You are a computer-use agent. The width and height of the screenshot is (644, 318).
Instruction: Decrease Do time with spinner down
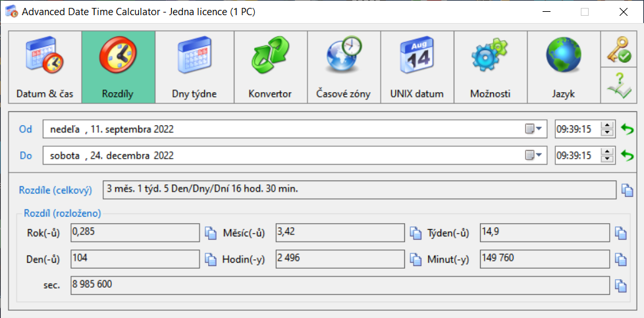pos(608,159)
